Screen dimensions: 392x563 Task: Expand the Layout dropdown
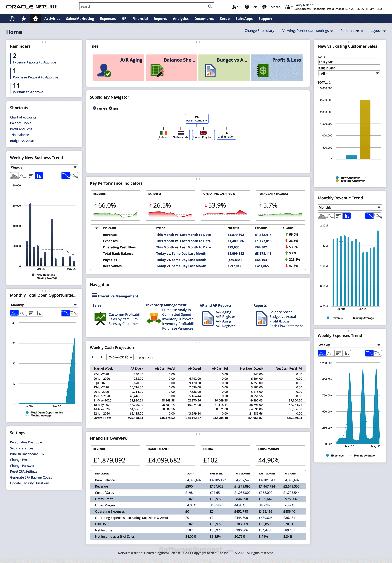tap(378, 31)
